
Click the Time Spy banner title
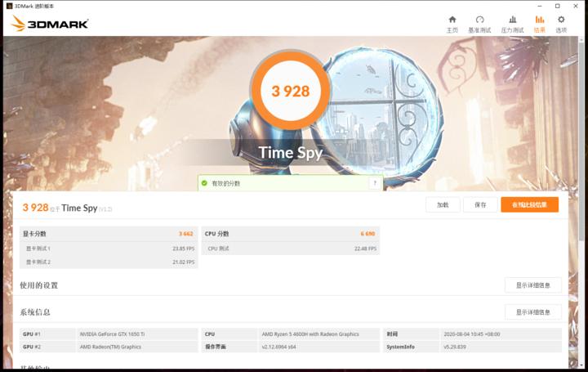pyautogui.click(x=290, y=152)
